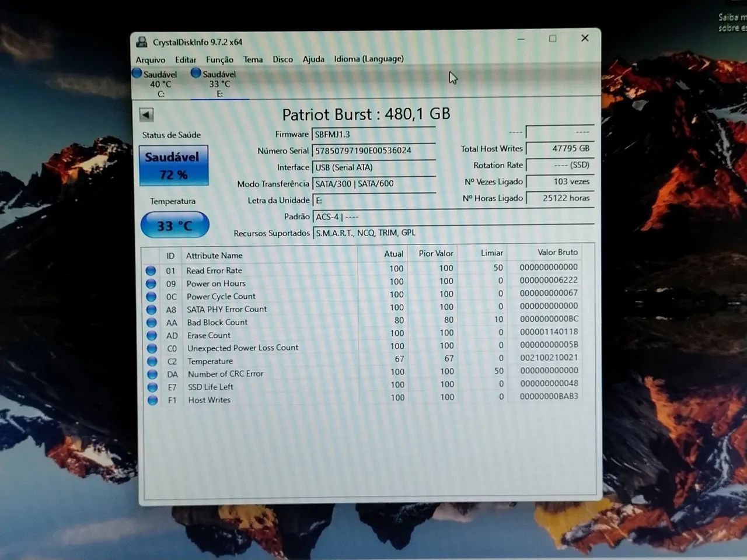Click the Rotation Rate value (SSD)

(x=560, y=165)
